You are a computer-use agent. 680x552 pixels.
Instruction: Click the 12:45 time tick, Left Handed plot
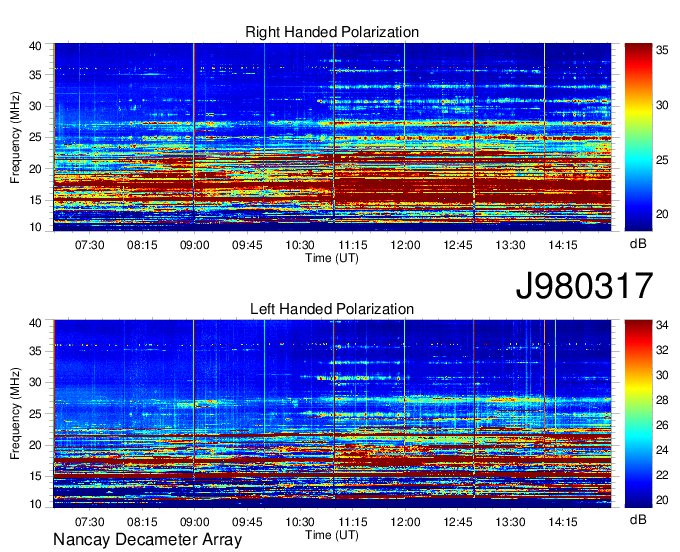[x=458, y=522]
